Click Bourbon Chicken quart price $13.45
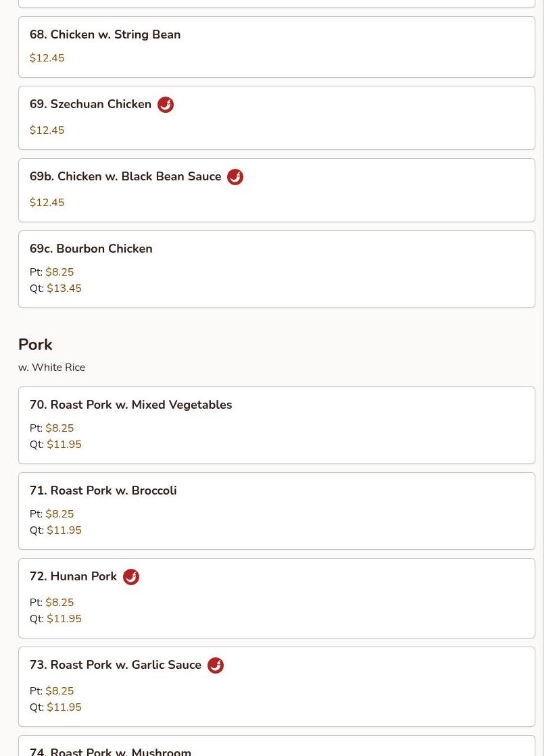 coord(64,288)
